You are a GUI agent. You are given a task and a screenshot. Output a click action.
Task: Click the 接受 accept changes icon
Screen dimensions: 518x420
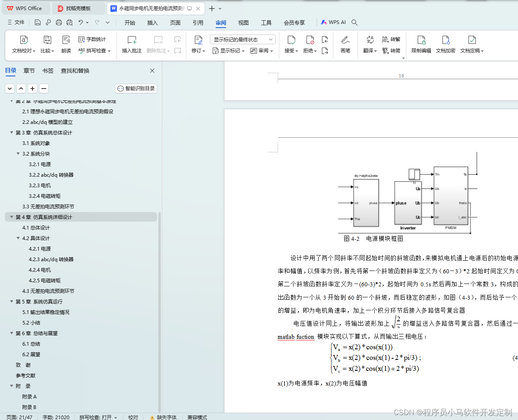point(291,40)
